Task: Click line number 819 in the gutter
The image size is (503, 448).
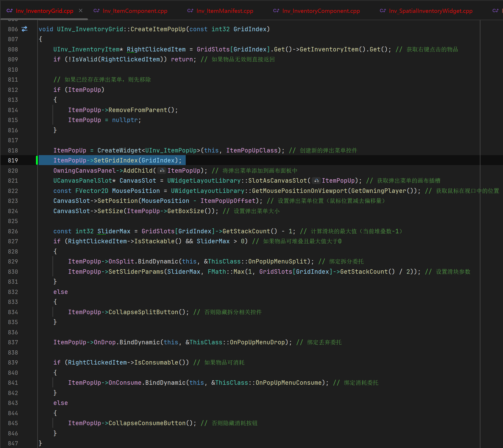Action: click(x=13, y=160)
